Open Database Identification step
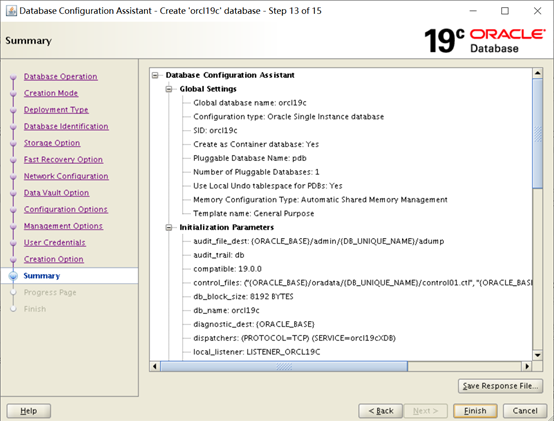The width and height of the screenshot is (554, 421). coord(66,126)
